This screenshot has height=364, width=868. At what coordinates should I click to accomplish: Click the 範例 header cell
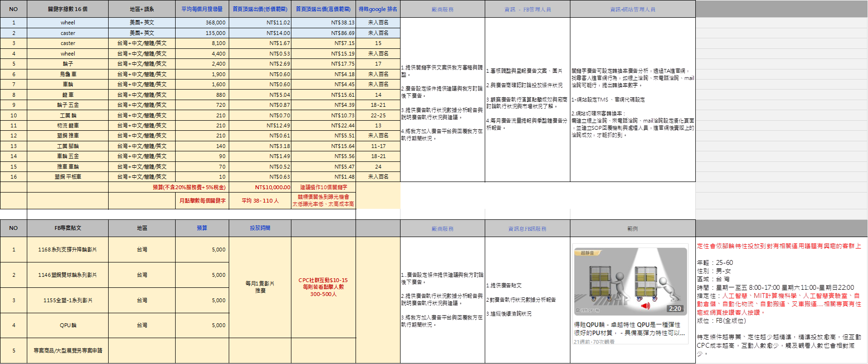pos(632,228)
